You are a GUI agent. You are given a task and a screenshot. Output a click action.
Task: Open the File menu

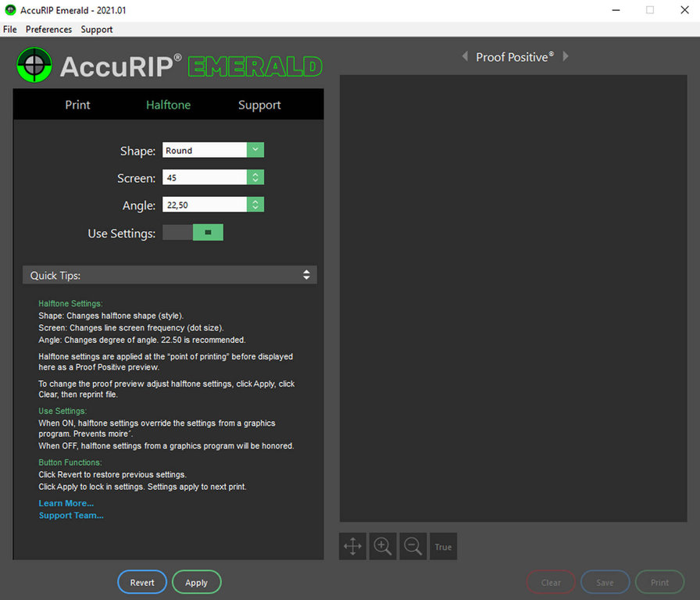9,30
